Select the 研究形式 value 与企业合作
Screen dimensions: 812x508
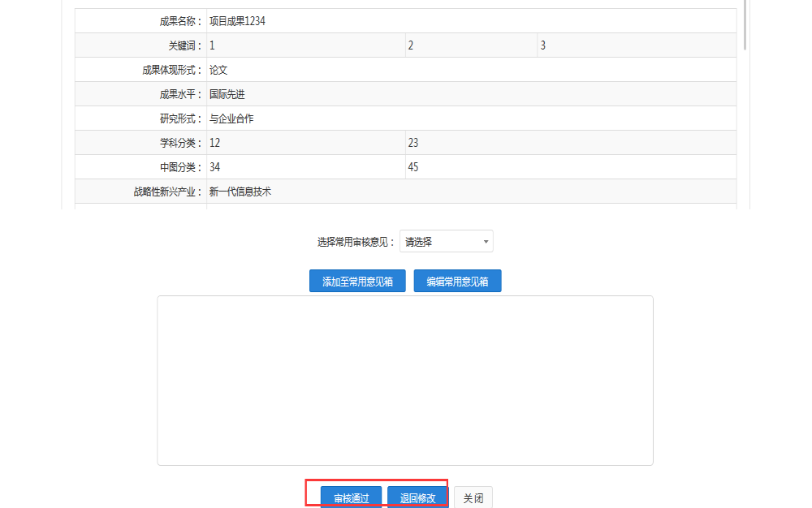(233, 118)
